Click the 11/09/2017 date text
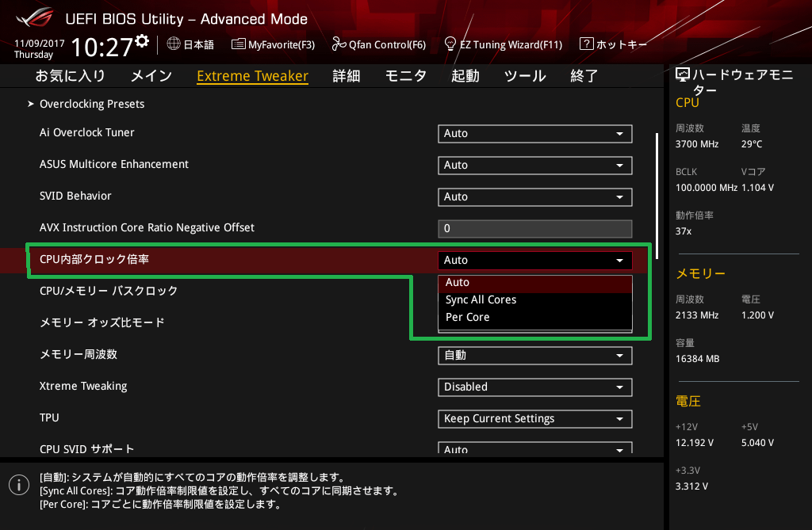 [x=40, y=44]
